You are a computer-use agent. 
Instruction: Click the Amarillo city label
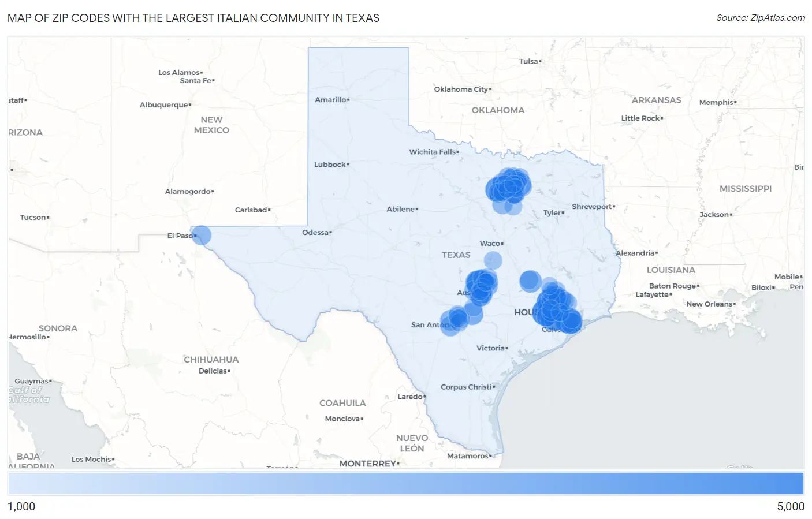[330, 100]
